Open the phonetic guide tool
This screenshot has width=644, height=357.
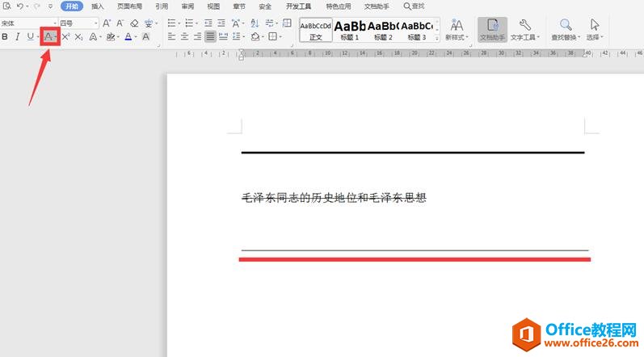tap(148, 23)
